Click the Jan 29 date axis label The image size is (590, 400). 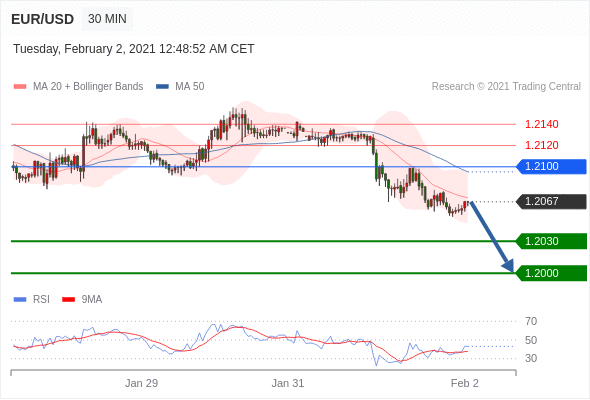point(141,383)
